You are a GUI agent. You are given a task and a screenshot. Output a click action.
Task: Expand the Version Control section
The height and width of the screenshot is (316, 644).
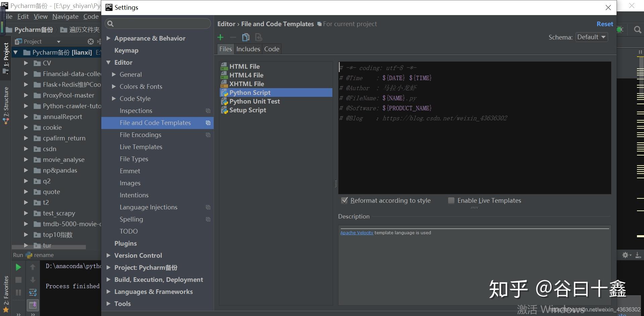pos(108,255)
